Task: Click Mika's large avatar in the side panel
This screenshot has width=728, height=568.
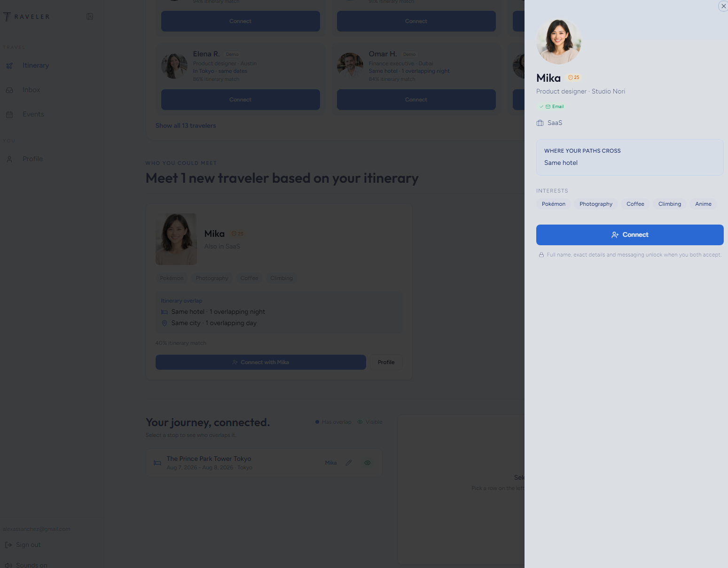Action: click(559, 41)
